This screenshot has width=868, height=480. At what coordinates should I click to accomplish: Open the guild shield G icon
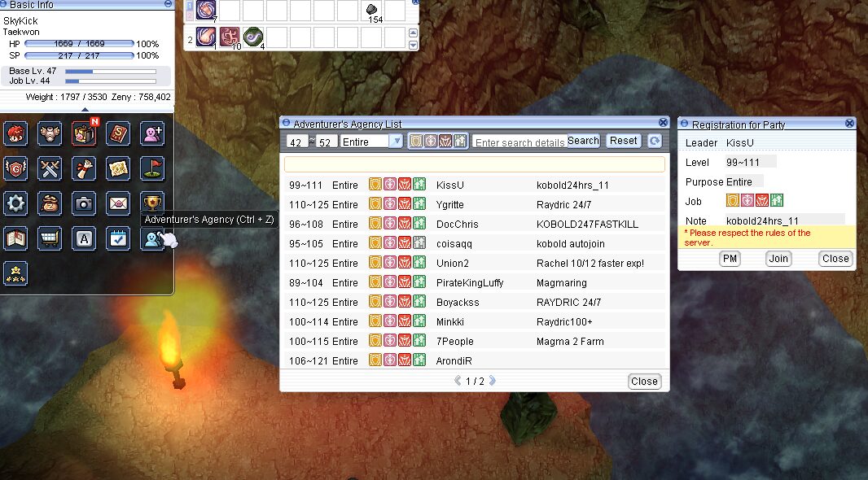coord(15,168)
